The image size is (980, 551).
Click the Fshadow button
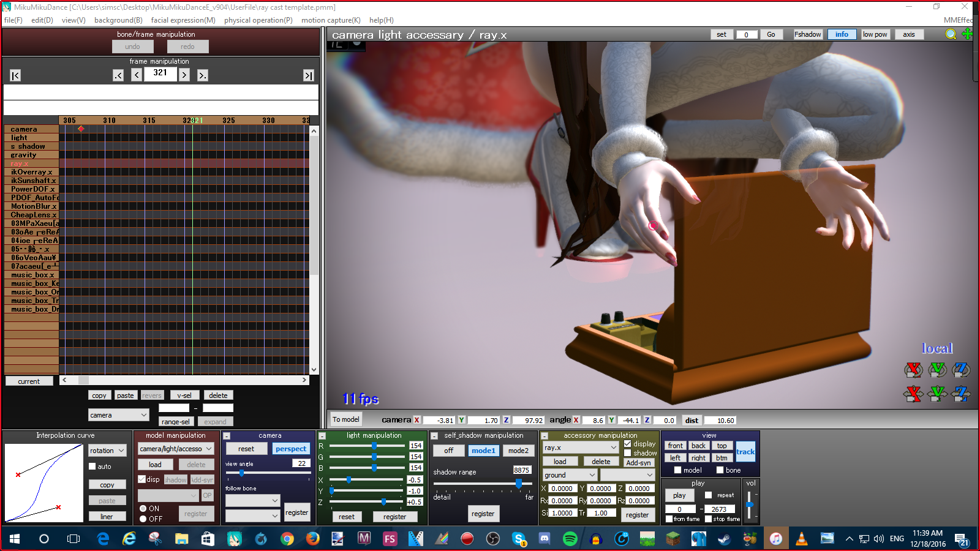808,34
